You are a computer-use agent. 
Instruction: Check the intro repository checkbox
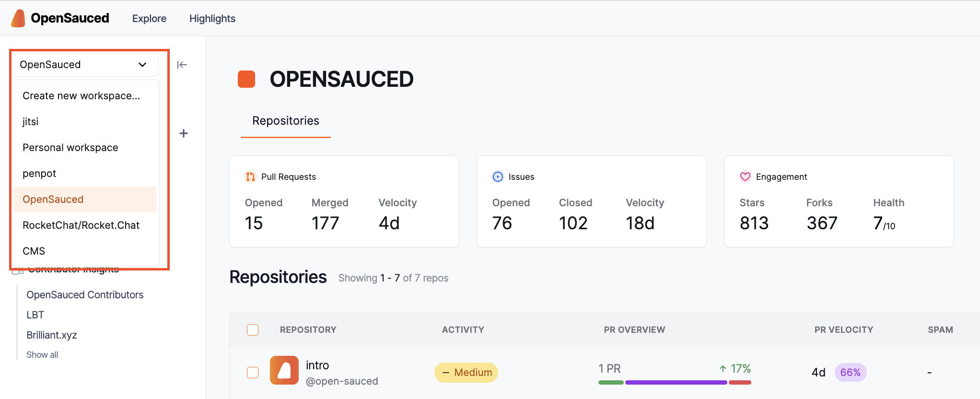[x=253, y=373]
